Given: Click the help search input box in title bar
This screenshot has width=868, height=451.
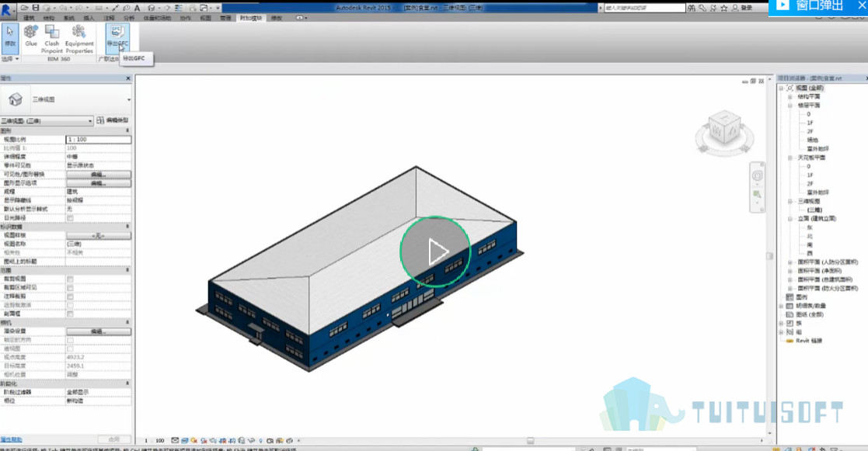Looking at the screenshot, I should [x=644, y=8].
